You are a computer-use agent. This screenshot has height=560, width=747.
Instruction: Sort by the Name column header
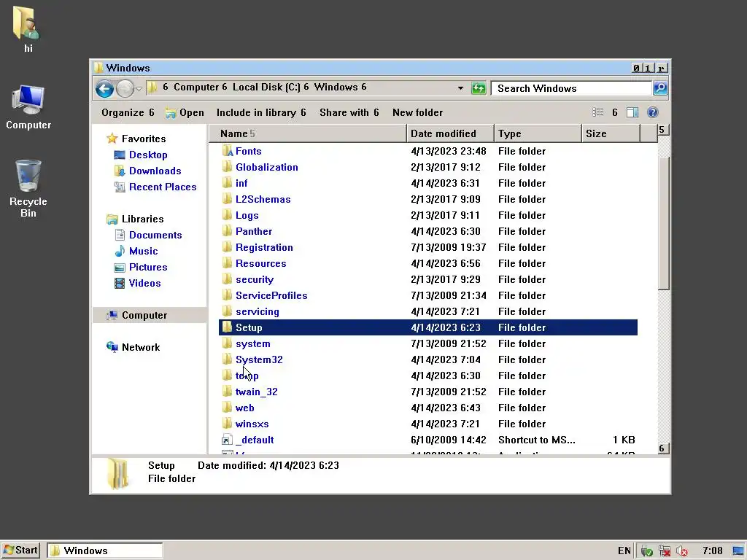pyautogui.click(x=308, y=133)
